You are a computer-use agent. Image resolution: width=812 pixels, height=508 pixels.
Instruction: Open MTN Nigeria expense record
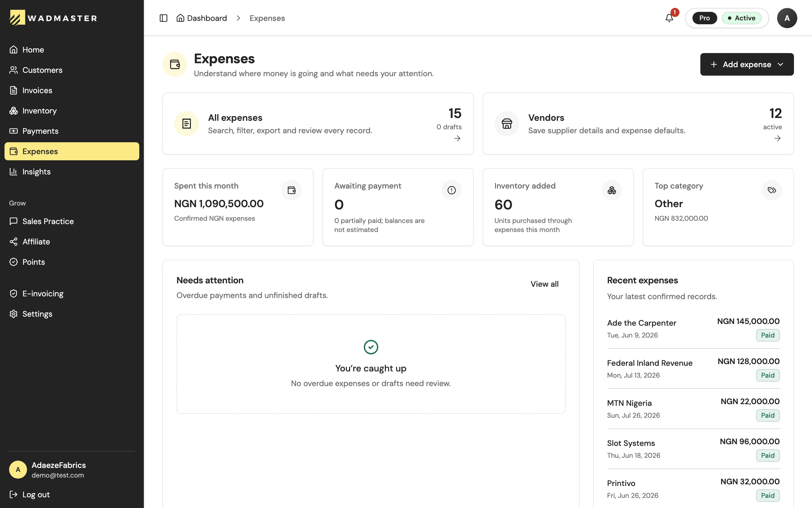click(x=693, y=409)
